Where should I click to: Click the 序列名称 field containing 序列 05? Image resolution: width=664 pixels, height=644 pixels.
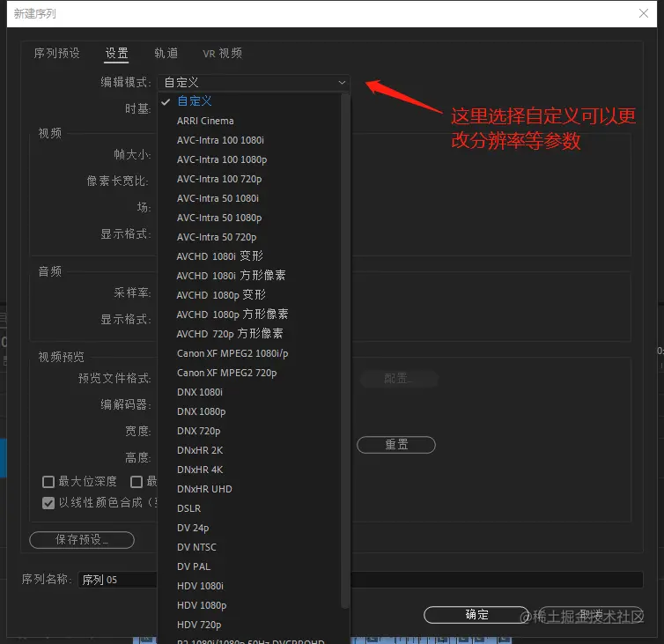(x=360, y=580)
